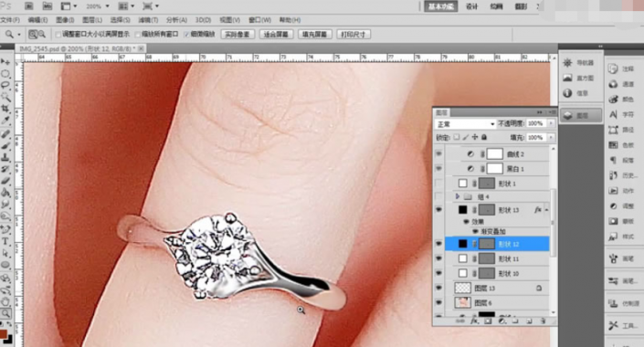The image size is (644, 347).
Task: Select the Lasso tool
Action: (5, 85)
